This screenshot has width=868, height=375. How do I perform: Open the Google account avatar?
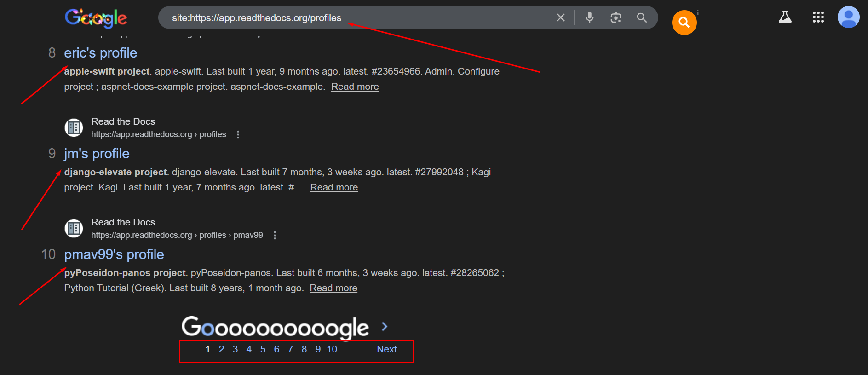(848, 17)
